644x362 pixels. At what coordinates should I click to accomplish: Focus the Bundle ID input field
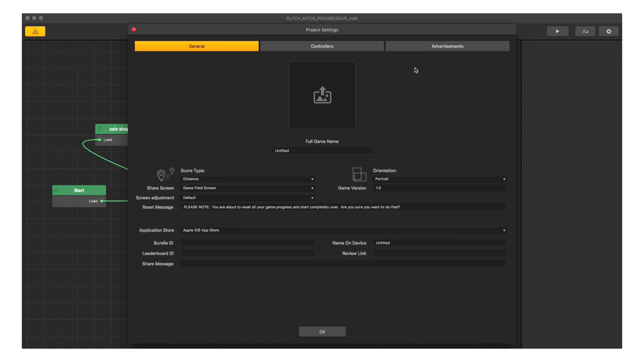pos(247,243)
